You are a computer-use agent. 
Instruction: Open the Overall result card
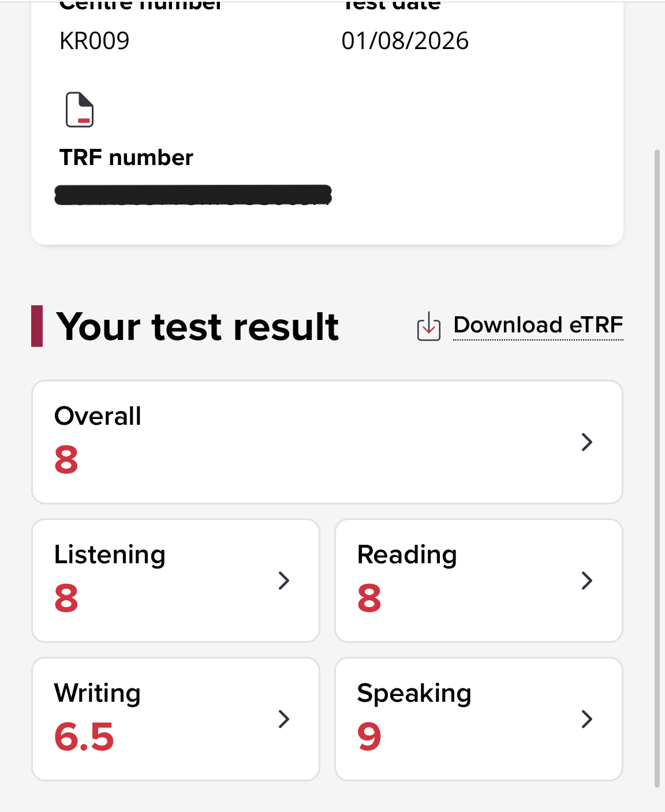click(327, 442)
